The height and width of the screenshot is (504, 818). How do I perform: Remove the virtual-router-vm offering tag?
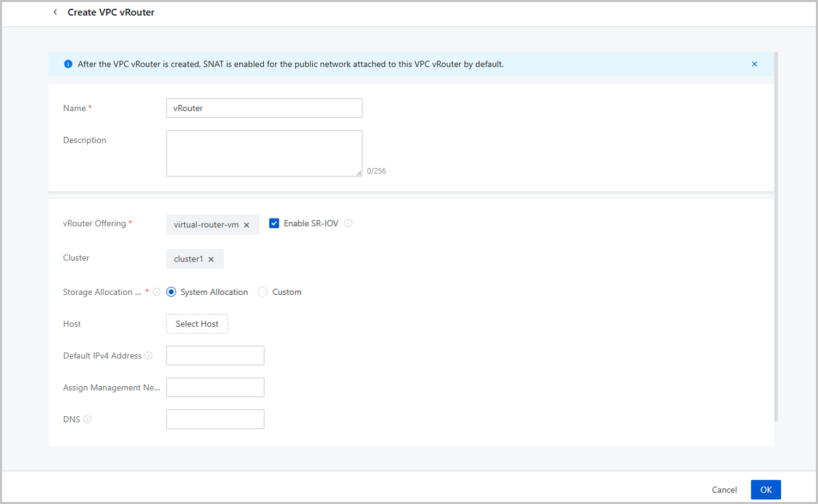247,225
